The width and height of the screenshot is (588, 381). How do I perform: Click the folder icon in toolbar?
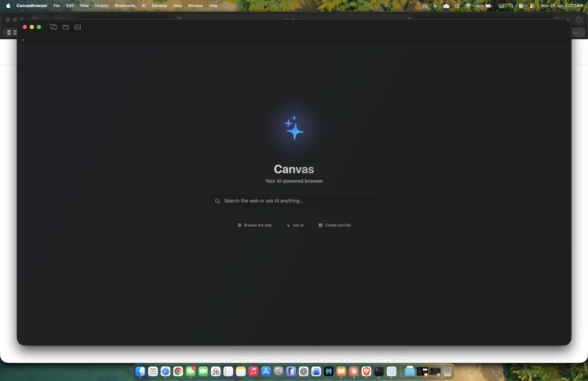66,27
